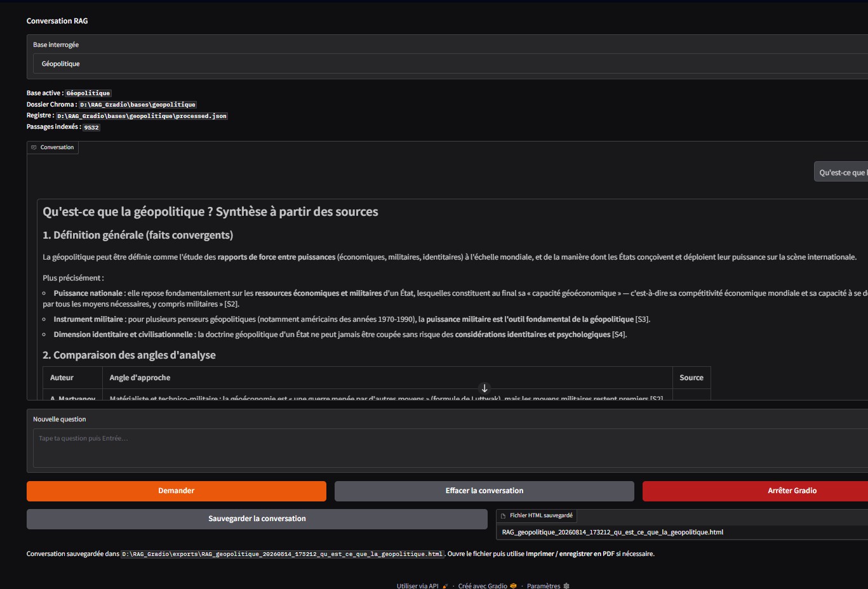The width and height of the screenshot is (868, 589).
Task: Open the Créé avec Gradio link
Action: 483,586
